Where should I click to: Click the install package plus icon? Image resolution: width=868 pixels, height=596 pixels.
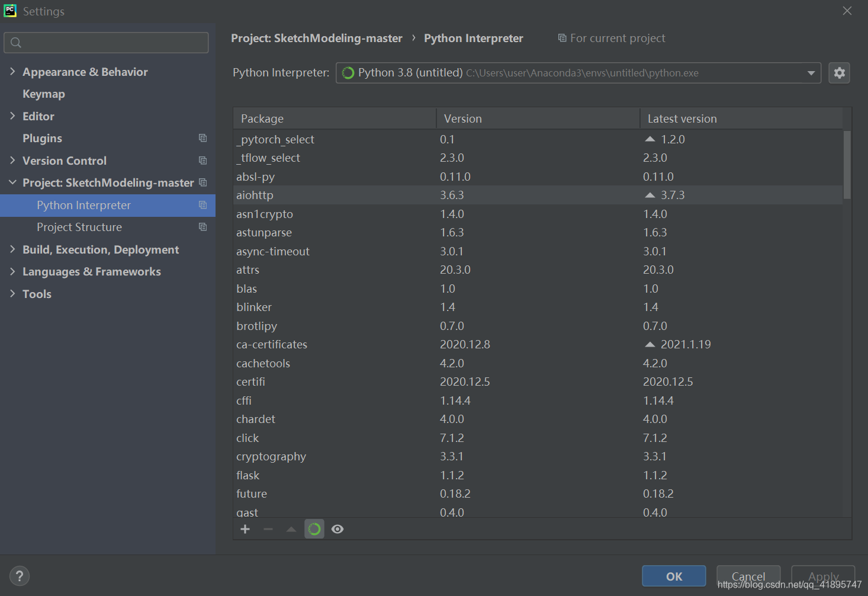[x=245, y=529]
